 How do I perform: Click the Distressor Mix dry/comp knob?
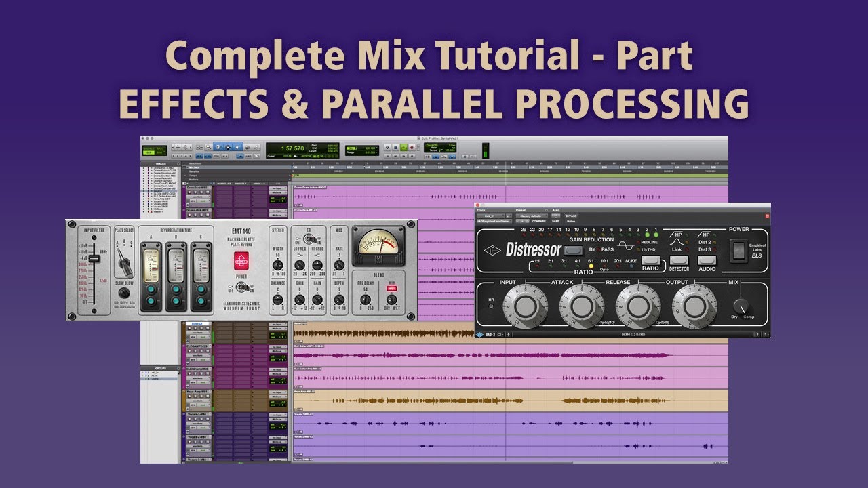(x=741, y=307)
